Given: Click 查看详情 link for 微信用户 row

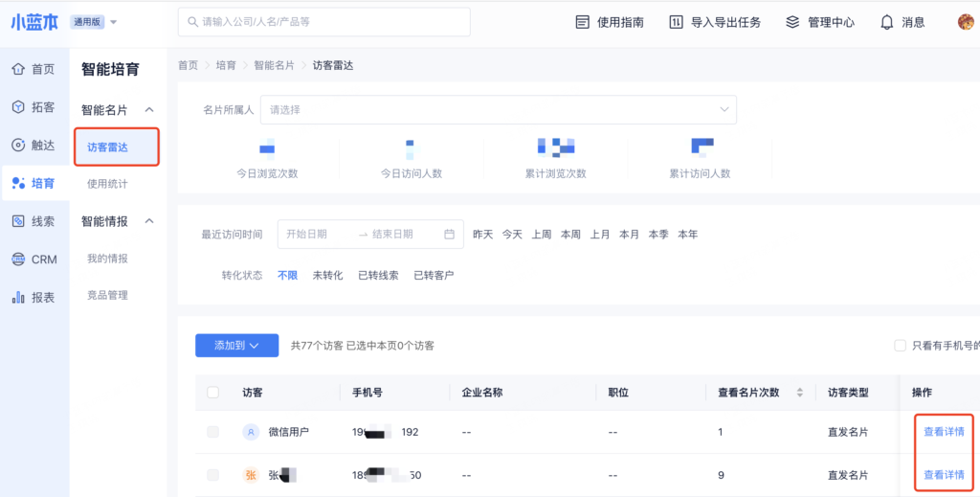Looking at the screenshot, I should 944,432.
